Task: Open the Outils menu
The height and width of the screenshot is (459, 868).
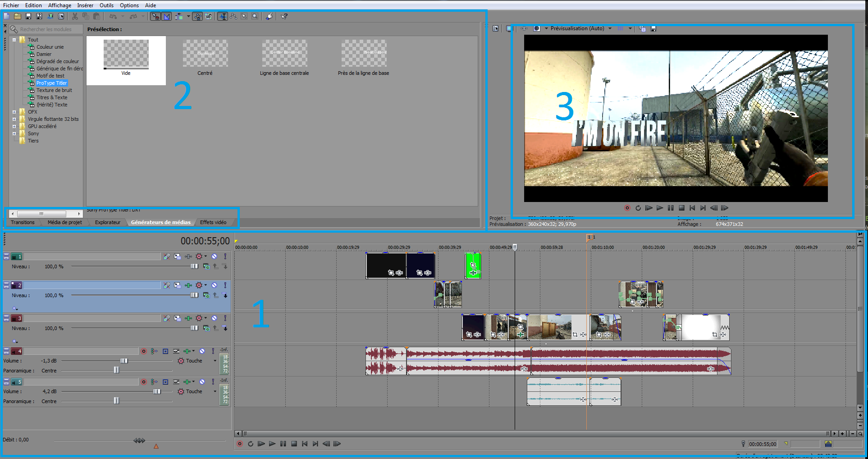Action: click(107, 5)
